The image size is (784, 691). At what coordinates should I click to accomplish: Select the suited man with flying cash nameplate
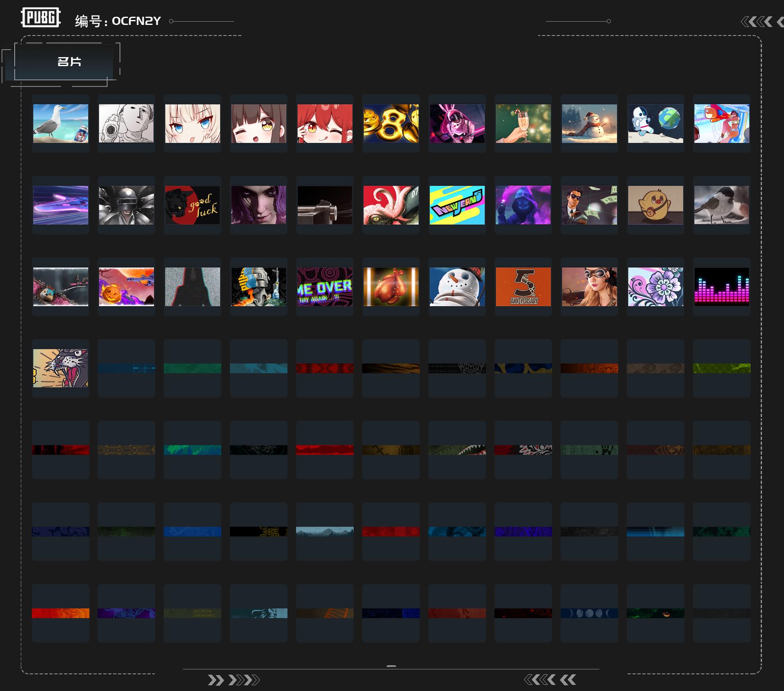click(590, 205)
